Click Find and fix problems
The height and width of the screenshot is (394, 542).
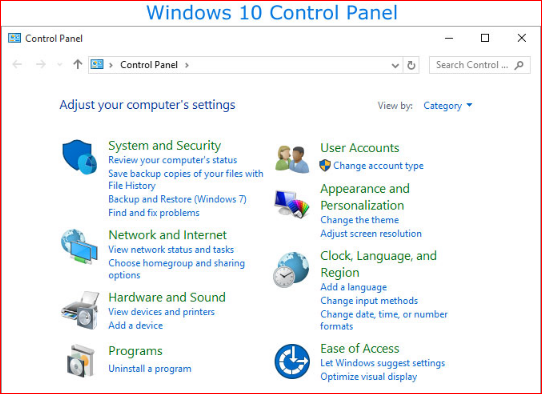tap(154, 213)
